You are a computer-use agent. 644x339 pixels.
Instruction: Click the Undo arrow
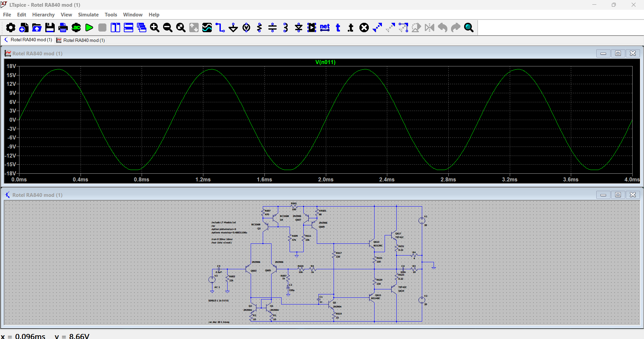pos(443,27)
